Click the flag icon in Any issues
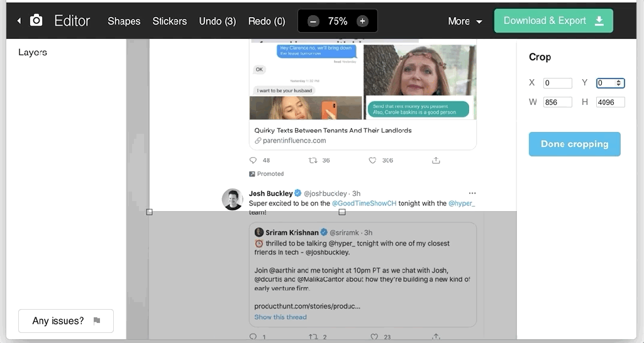 pos(97,321)
